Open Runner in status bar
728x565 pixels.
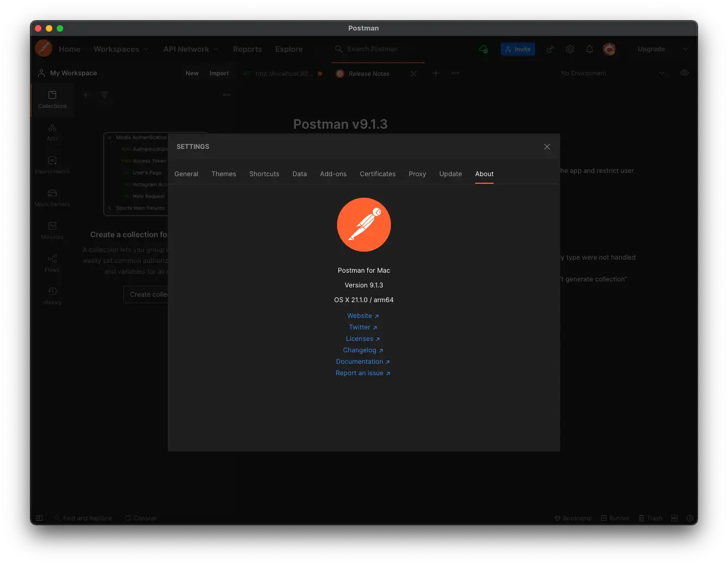point(615,518)
